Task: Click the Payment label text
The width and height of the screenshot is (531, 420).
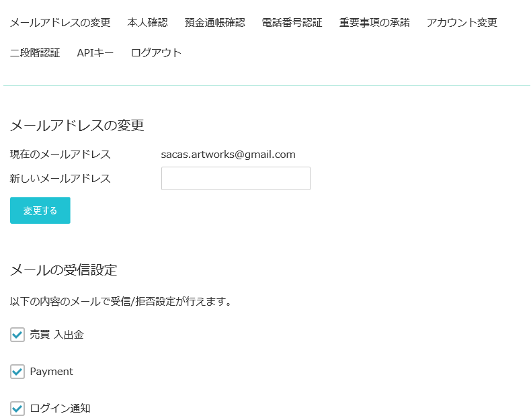Action: [51, 372]
